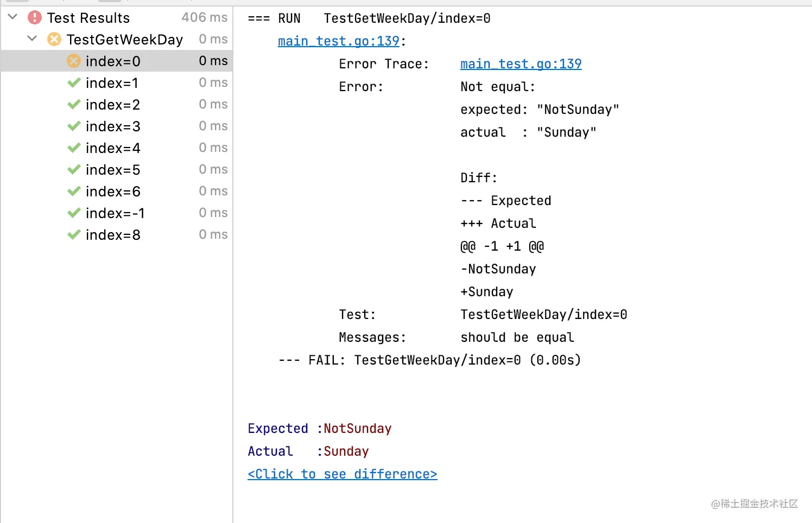Click the '@@ -1 +1 @@' diff header
This screenshot has width=812, height=523.
502,246
